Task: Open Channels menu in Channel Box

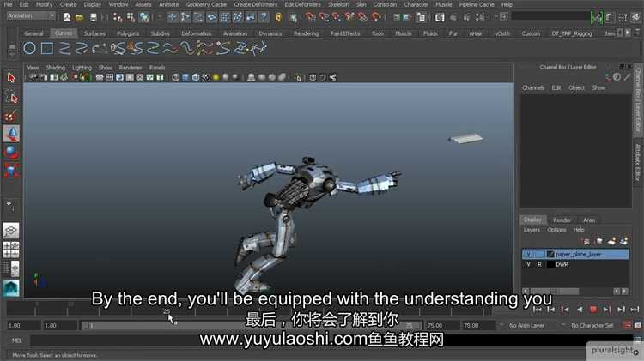Action: 533,87
